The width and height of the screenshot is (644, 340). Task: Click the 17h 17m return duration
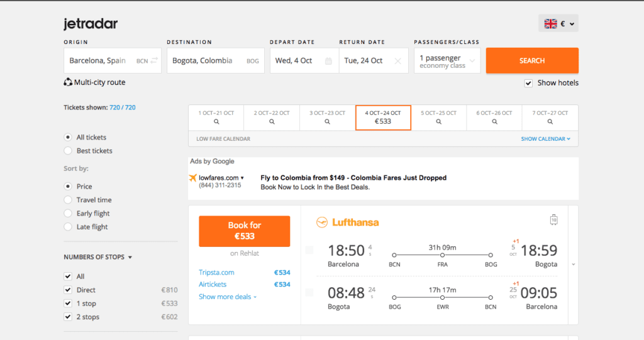point(442,290)
